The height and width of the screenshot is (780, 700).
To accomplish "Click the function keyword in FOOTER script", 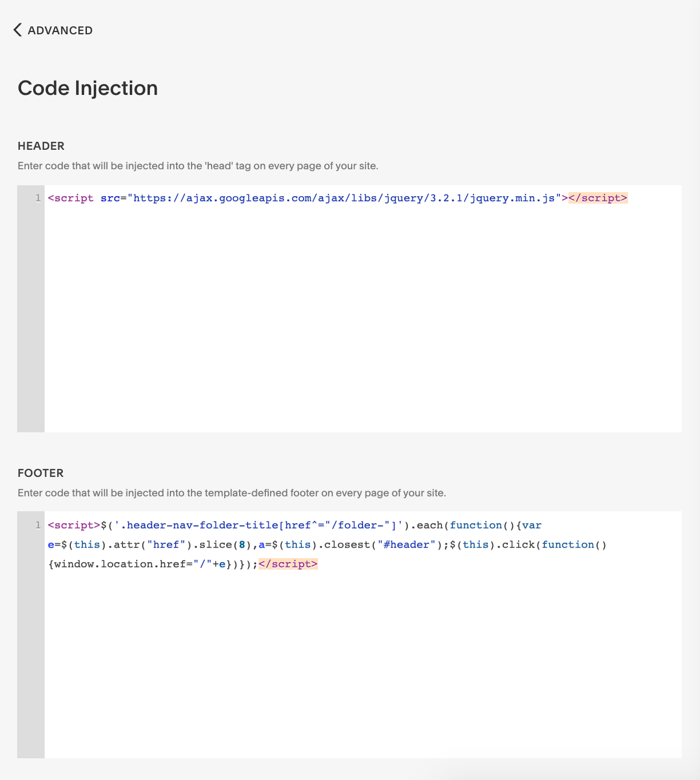I will tap(476, 525).
